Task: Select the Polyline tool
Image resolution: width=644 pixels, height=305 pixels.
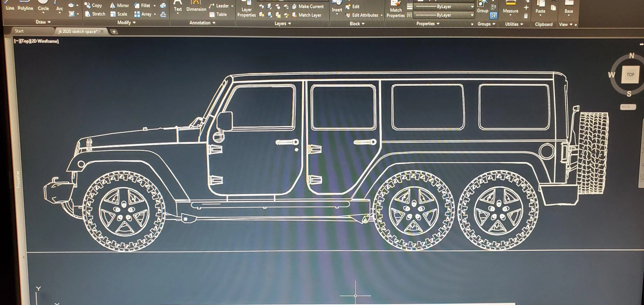Action: click(25, 6)
